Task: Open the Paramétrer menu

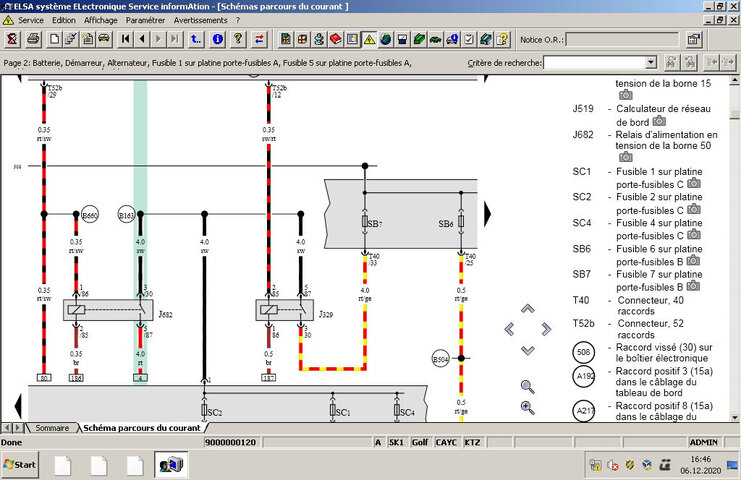Action: point(145,20)
